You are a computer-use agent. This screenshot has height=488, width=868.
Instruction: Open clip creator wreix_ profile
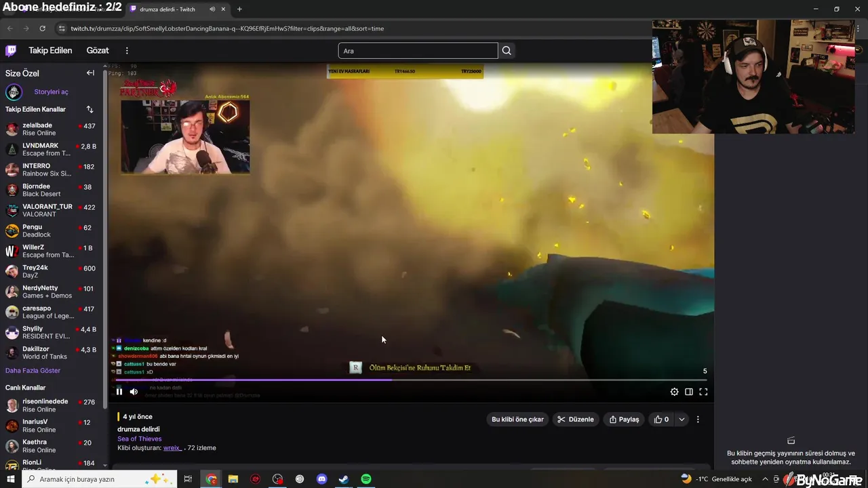point(172,448)
